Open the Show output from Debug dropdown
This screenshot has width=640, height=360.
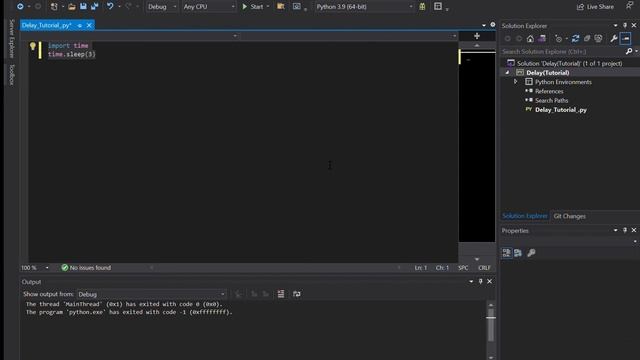tap(151, 294)
